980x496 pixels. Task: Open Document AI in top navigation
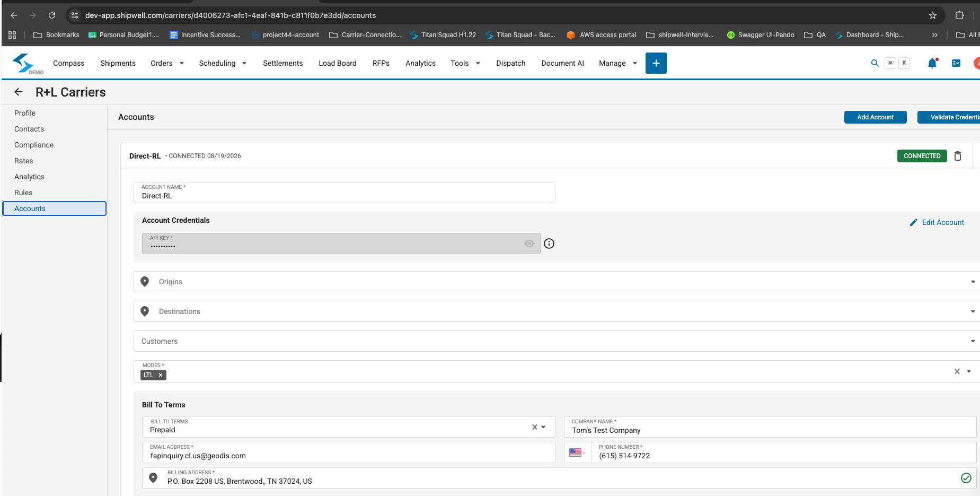563,63
